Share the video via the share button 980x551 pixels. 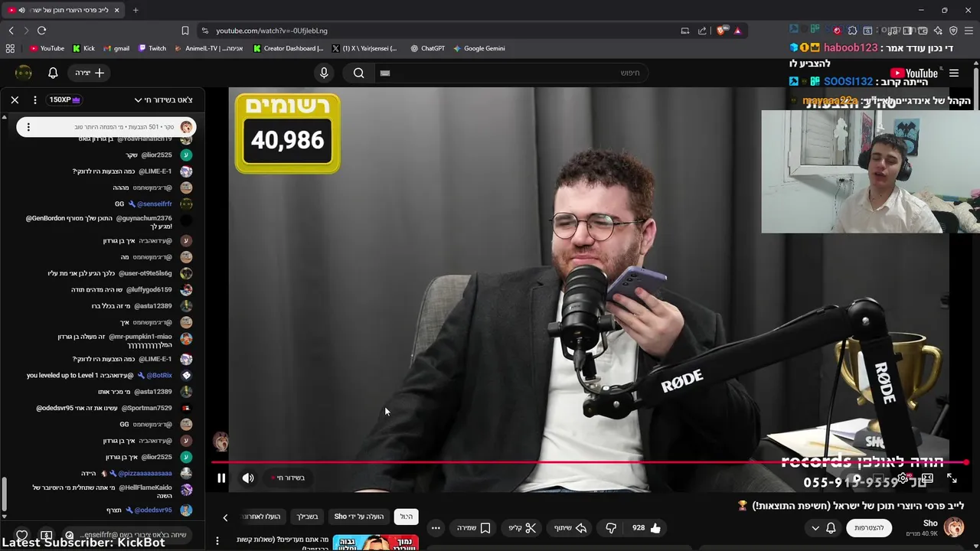pos(570,528)
